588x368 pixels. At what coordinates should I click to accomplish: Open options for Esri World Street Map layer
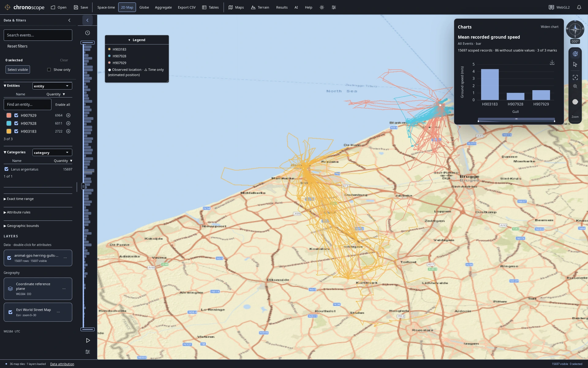(x=58, y=312)
